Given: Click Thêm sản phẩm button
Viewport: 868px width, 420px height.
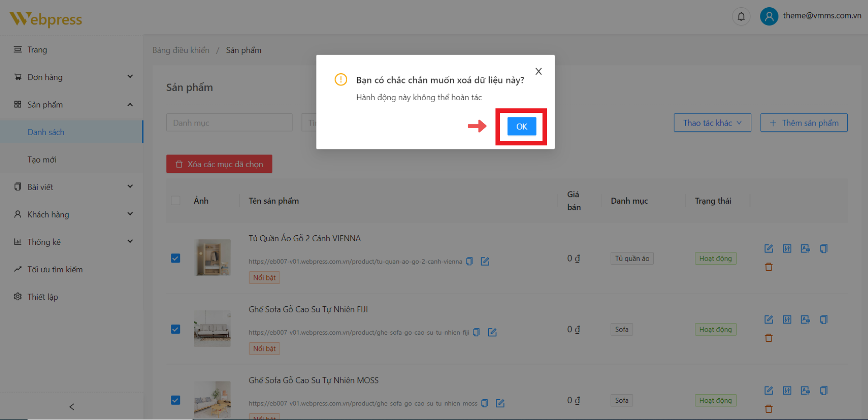Looking at the screenshot, I should [x=803, y=123].
